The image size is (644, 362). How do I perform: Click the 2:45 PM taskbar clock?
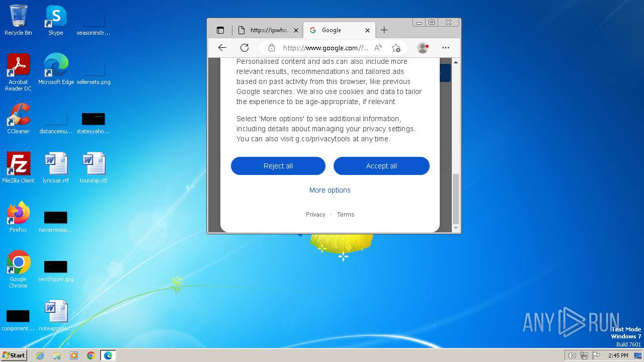tap(618, 355)
